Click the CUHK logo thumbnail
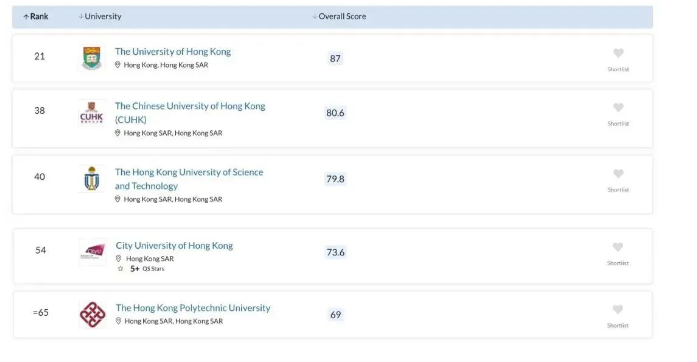The image size is (697, 362). pos(92,113)
